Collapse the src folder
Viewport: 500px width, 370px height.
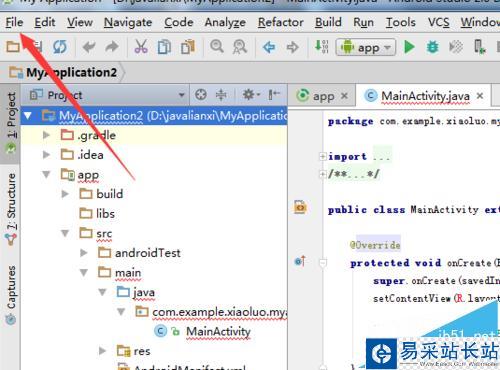point(65,233)
